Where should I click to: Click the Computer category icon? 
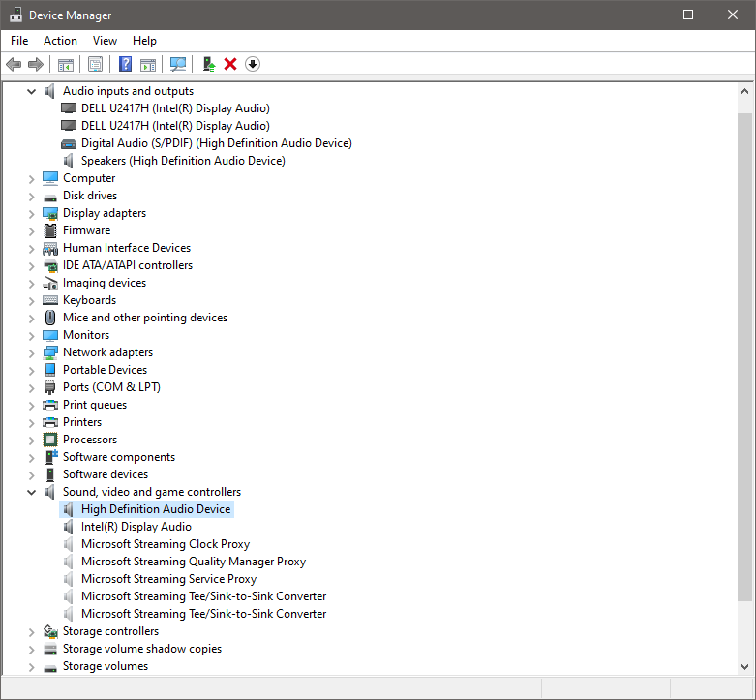(50, 178)
